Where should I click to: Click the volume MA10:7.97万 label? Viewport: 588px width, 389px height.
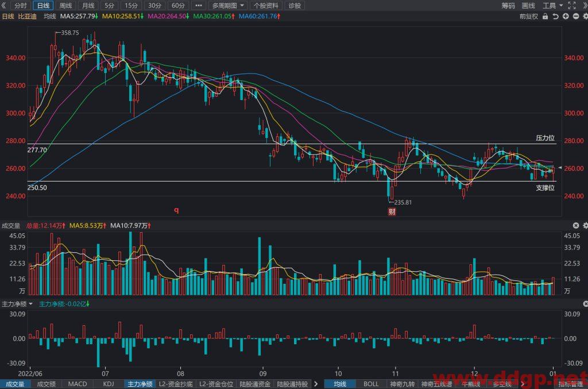tap(130, 225)
